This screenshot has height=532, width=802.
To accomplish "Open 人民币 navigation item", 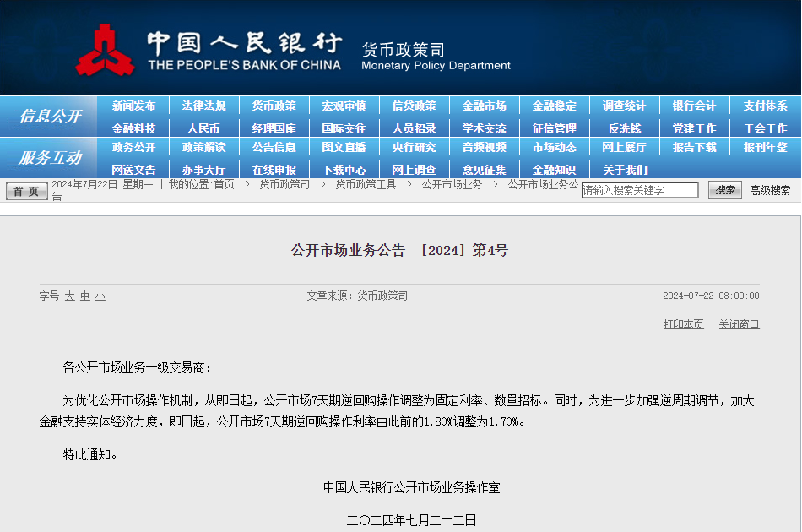I will pos(203,128).
